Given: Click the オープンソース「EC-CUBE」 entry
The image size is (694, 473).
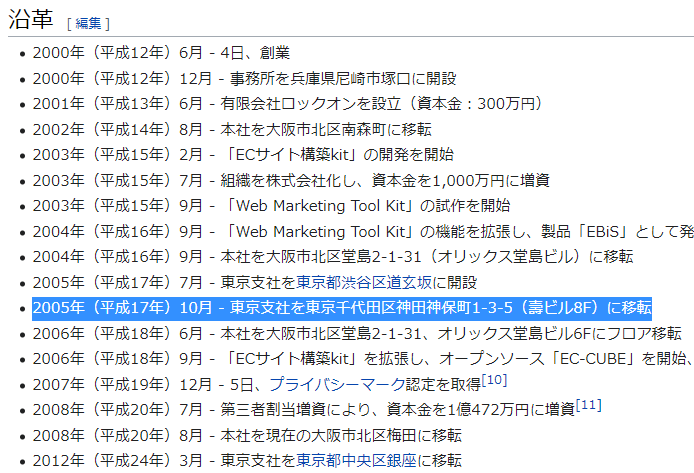Looking at the screenshot, I should [x=363, y=359].
